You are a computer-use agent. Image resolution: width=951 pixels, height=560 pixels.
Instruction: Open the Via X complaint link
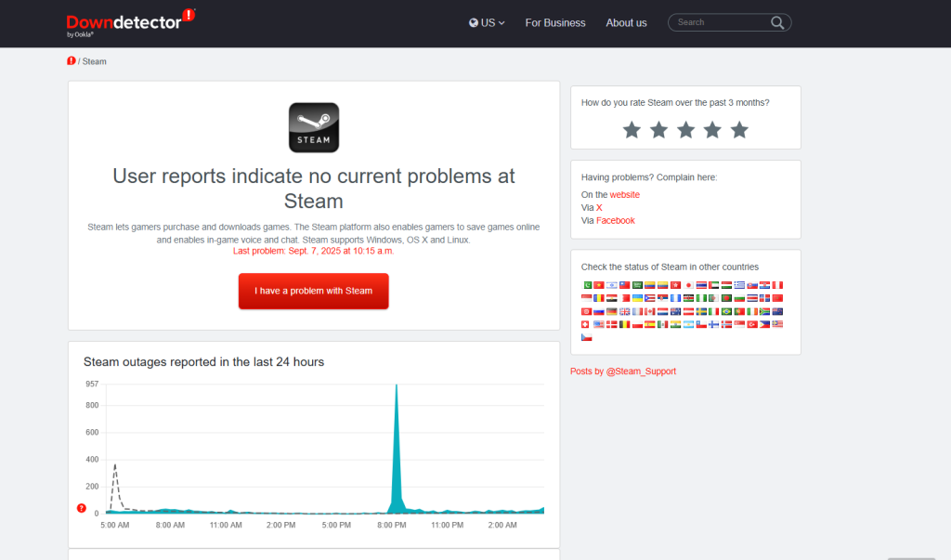pyautogui.click(x=599, y=207)
